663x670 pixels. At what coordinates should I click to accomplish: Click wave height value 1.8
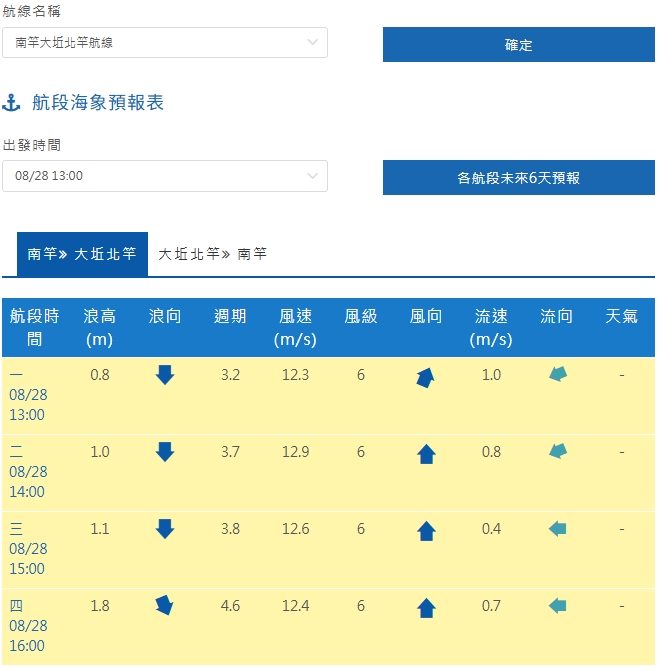[x=100, y=605]
